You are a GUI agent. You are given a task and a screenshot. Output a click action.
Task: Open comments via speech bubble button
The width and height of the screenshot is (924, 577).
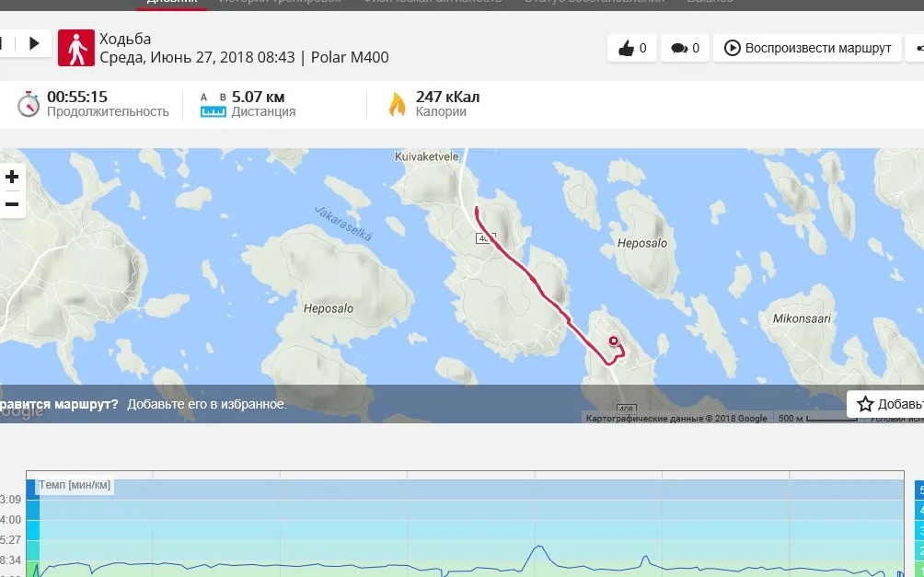pyautogui.click(x=685, y=48)
